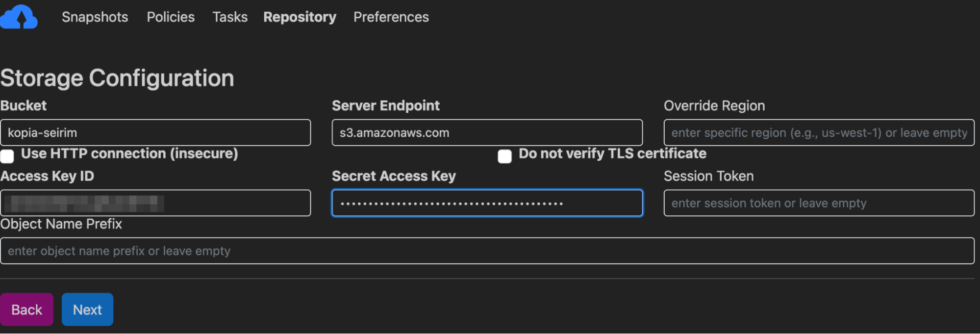Click the Use HTTP connection label text
This screenshot has width=980, height=334.
[129, 154]
